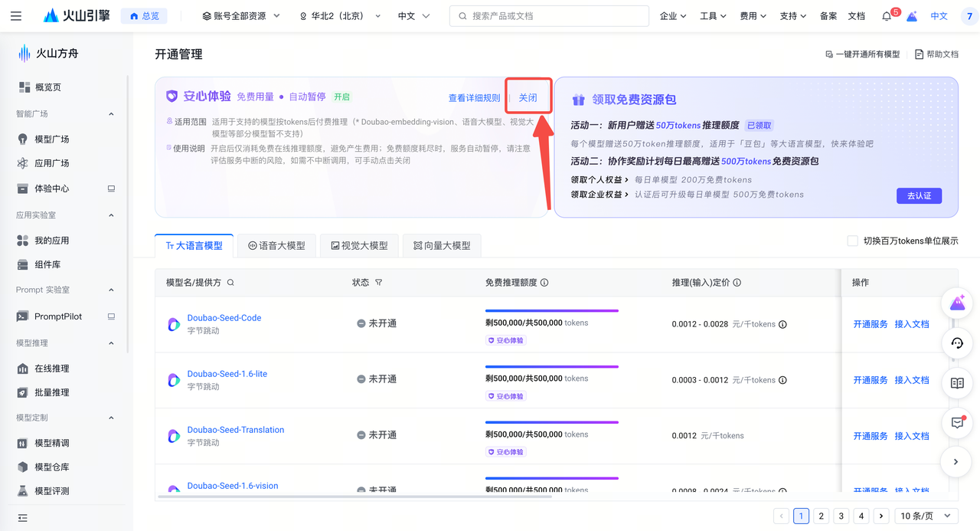Open 模型精调 in the sidebar
Viewport: 980px width, 531px height.
click(52, 443)
